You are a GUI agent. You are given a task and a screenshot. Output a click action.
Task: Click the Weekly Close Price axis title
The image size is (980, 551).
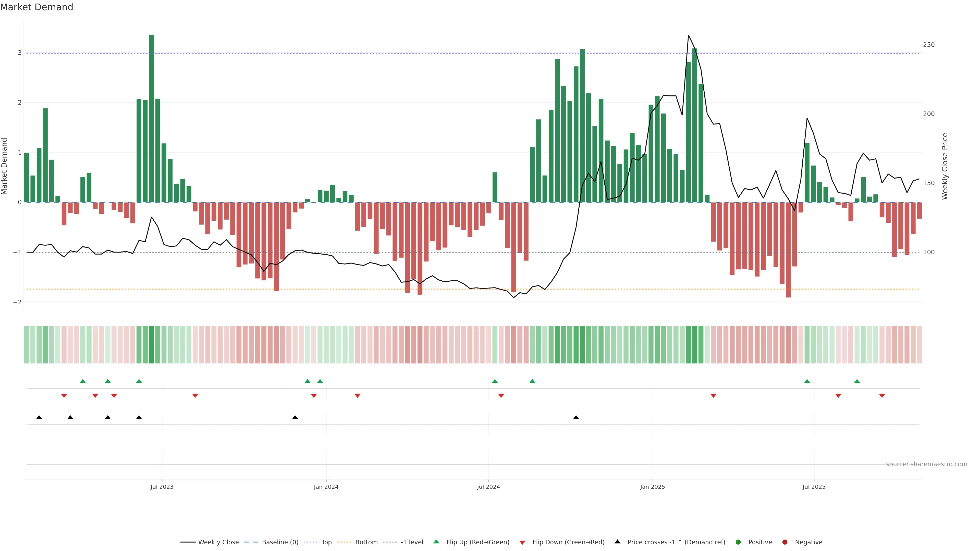(945, 166)
